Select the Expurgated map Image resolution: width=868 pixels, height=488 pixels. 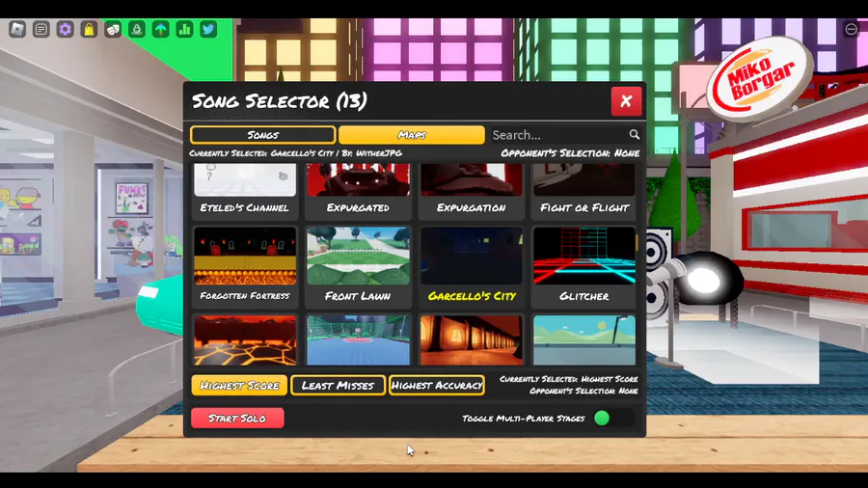click(358, 191)
